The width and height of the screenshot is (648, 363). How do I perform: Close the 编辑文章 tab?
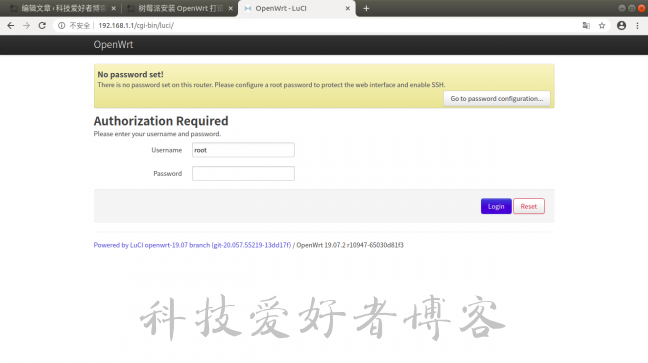(x=114, y=8)
